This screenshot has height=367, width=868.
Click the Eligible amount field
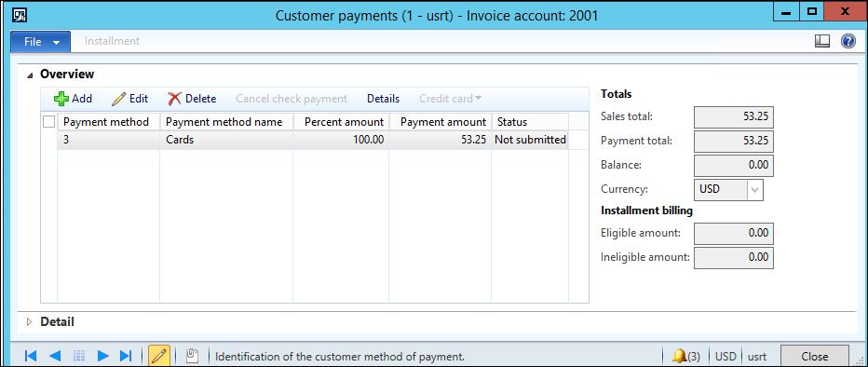[x=734, y=234]
